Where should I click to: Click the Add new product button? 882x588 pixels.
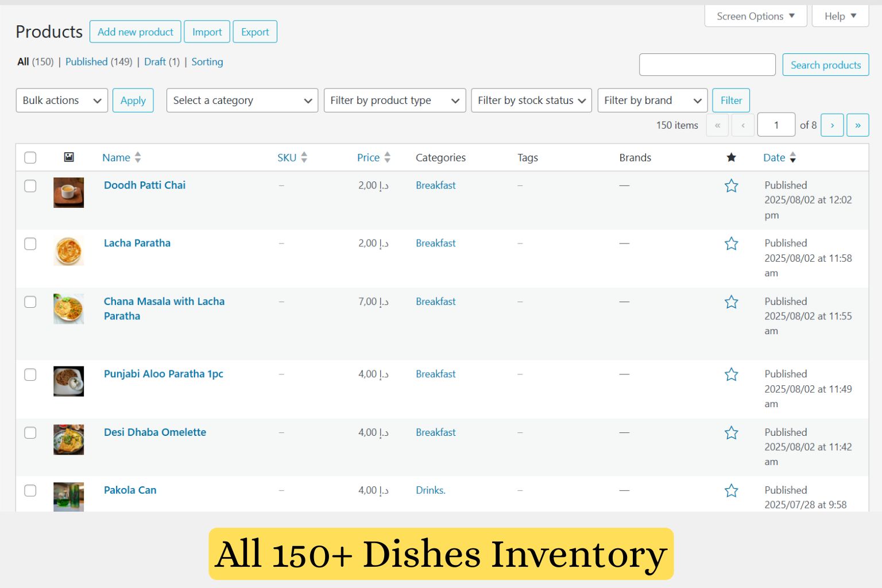click(x=135, y=32)
